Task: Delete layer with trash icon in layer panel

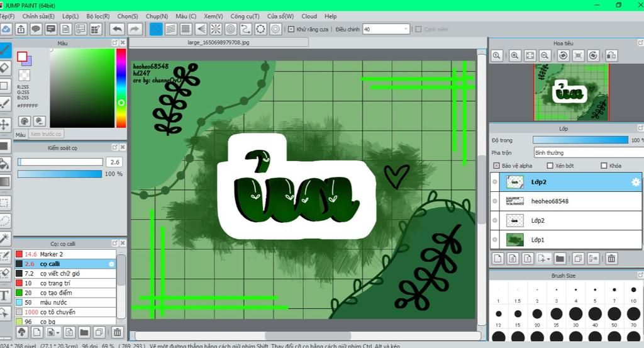Action: point(611,259)
